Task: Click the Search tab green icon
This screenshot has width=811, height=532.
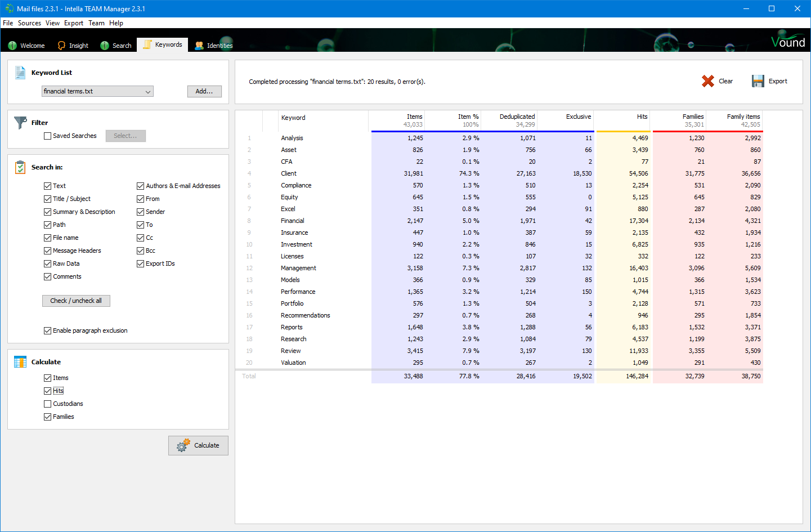Action: click(105, 46)
